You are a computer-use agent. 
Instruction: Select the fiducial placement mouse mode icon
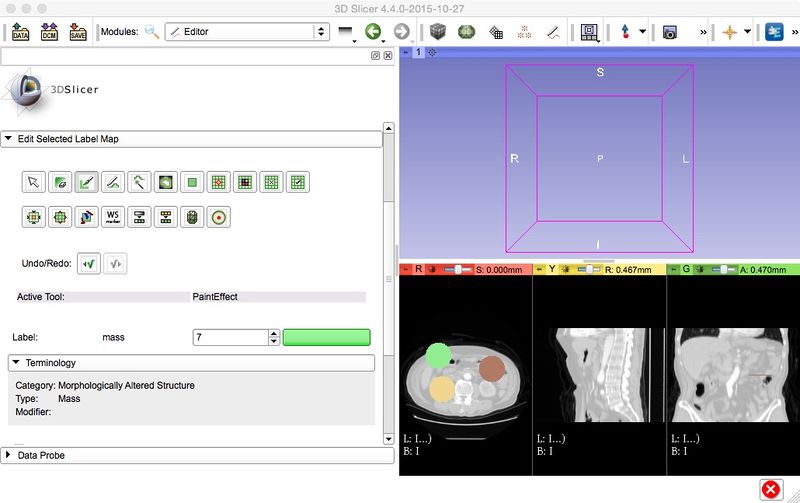point(625,32)
